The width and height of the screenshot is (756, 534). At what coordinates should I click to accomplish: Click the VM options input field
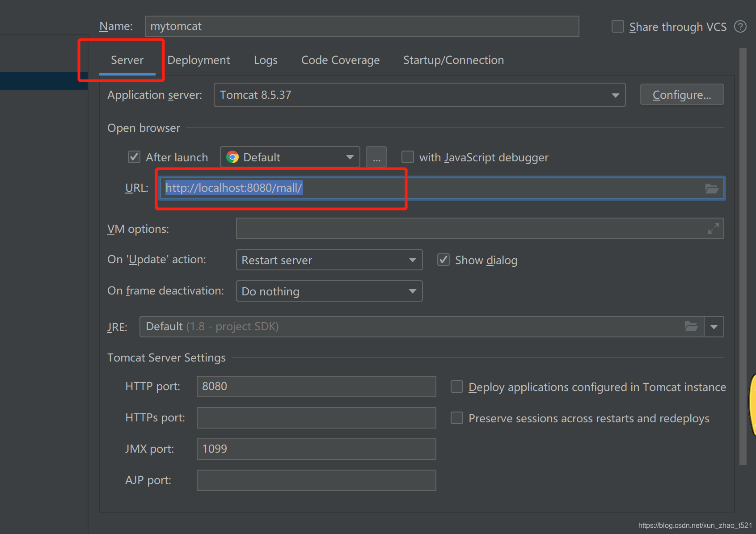tap(480, 228)
